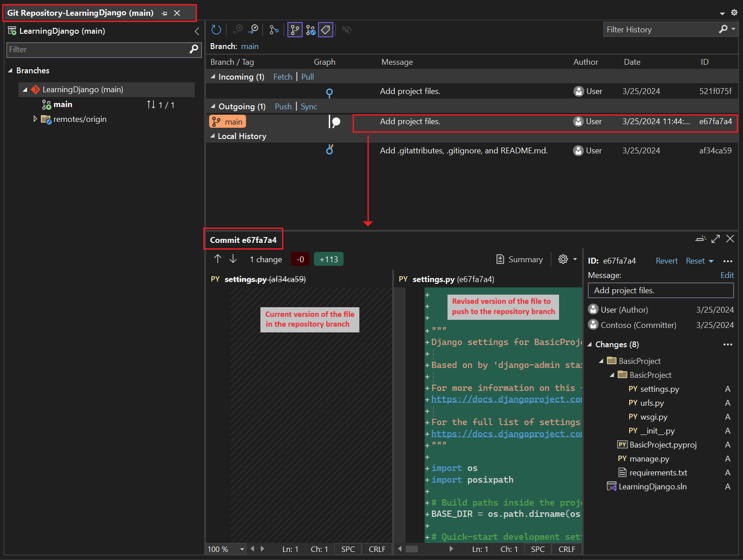Open the Reset dropdown menu
The width and height of the screenshot is (743, 560).
pos(711,261)
